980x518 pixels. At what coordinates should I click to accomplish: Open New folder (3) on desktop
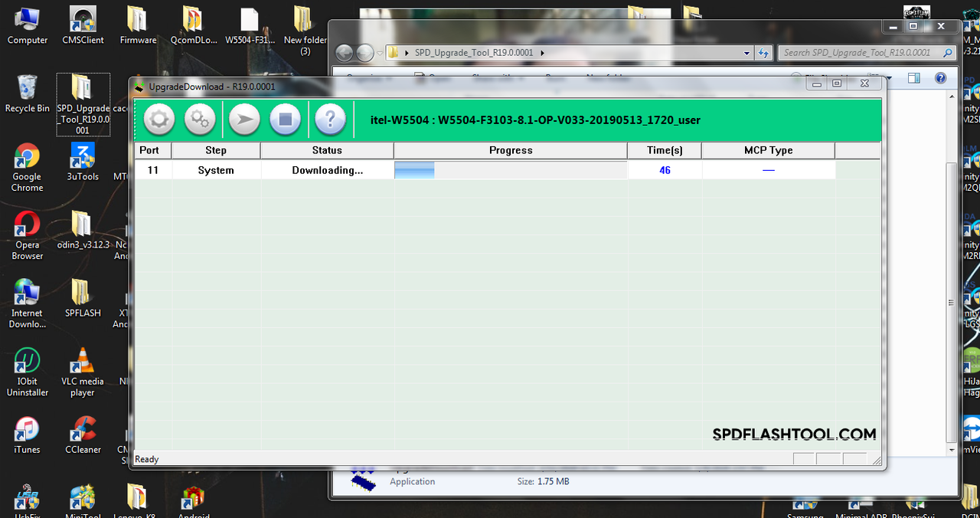coord(305,31)
